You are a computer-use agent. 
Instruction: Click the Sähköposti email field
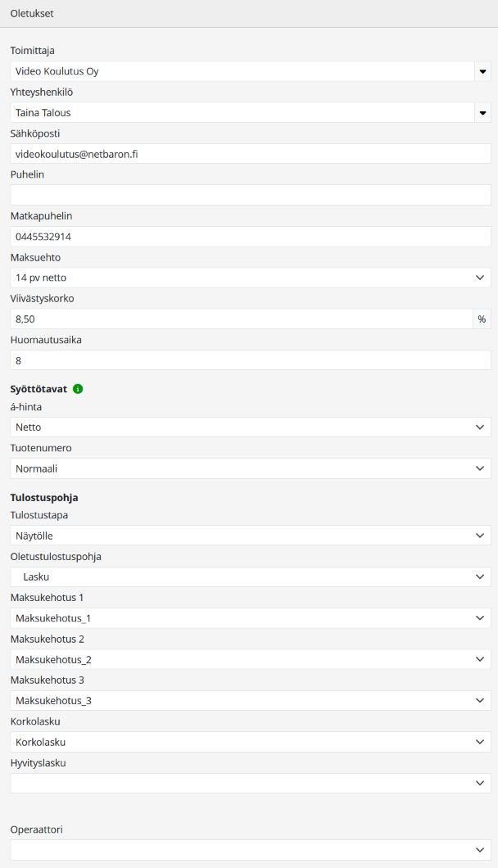pos(250,154)
